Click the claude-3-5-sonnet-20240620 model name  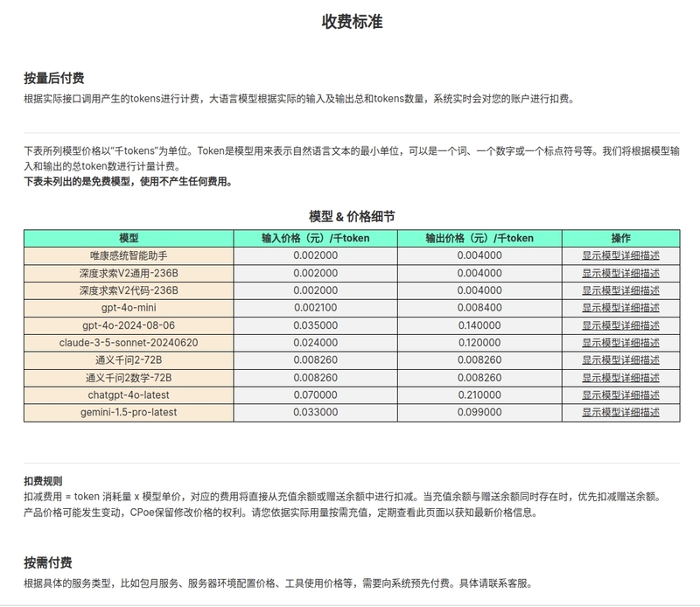pyautogui.click(x=129, y=343)
